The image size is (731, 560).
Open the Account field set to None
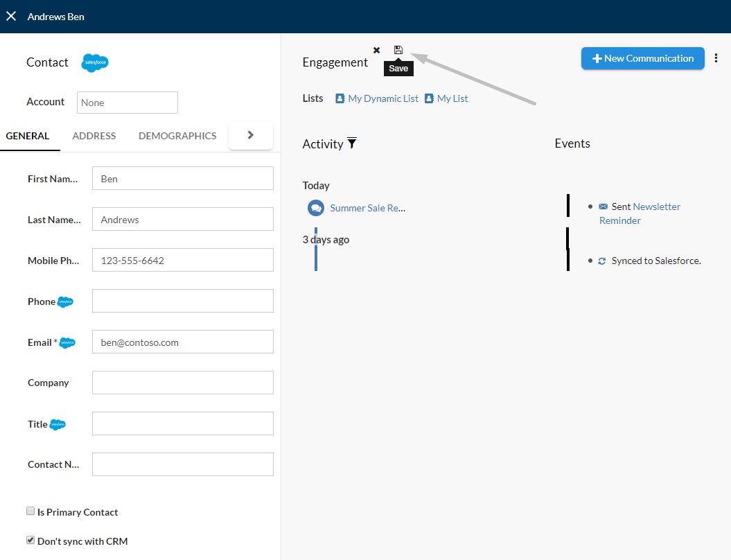coord(127,103)
